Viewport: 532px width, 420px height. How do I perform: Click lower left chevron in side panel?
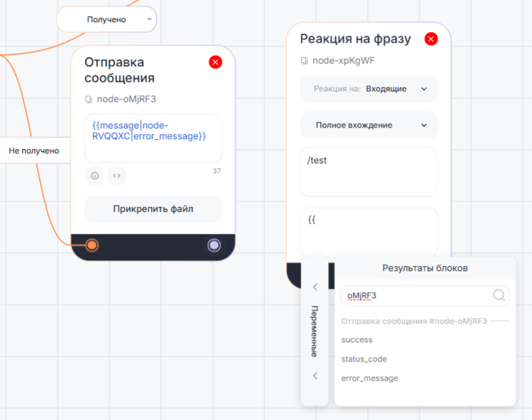pos(315,376)
